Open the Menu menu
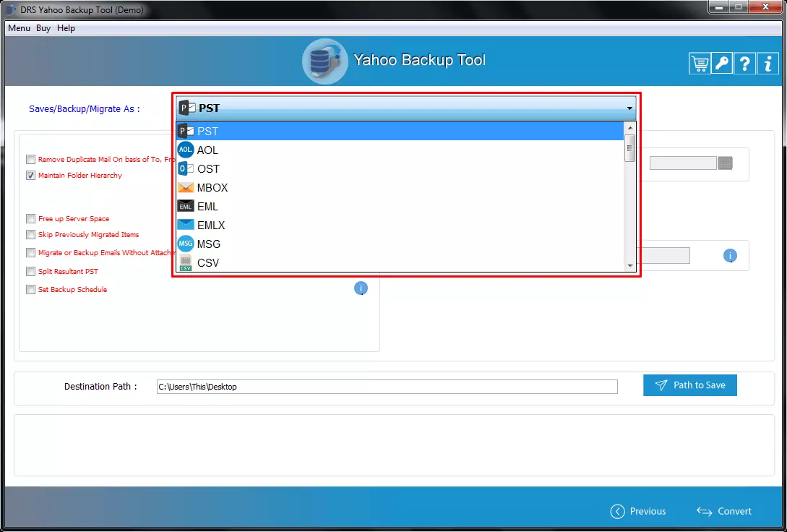The height and width of the screenshot is (532, 787). [19, 28]
